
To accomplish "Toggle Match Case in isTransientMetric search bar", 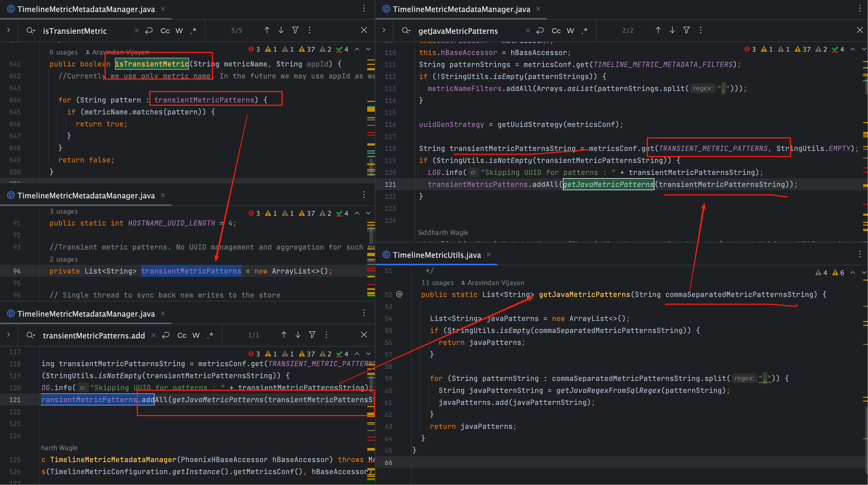I will 165,31.
